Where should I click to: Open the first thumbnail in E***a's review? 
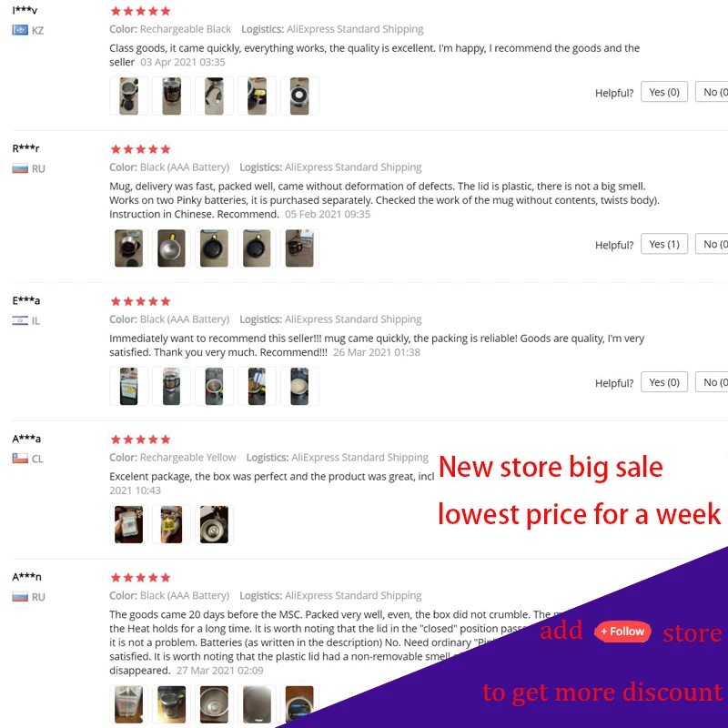(128, 386)
